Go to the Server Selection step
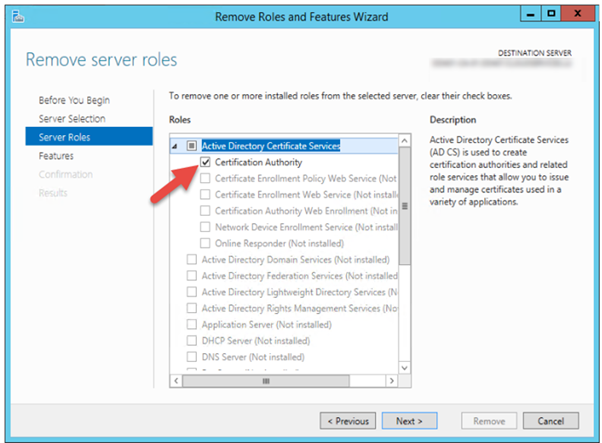The height and width of the screenshot is (443, 602). tap(72, 119)
